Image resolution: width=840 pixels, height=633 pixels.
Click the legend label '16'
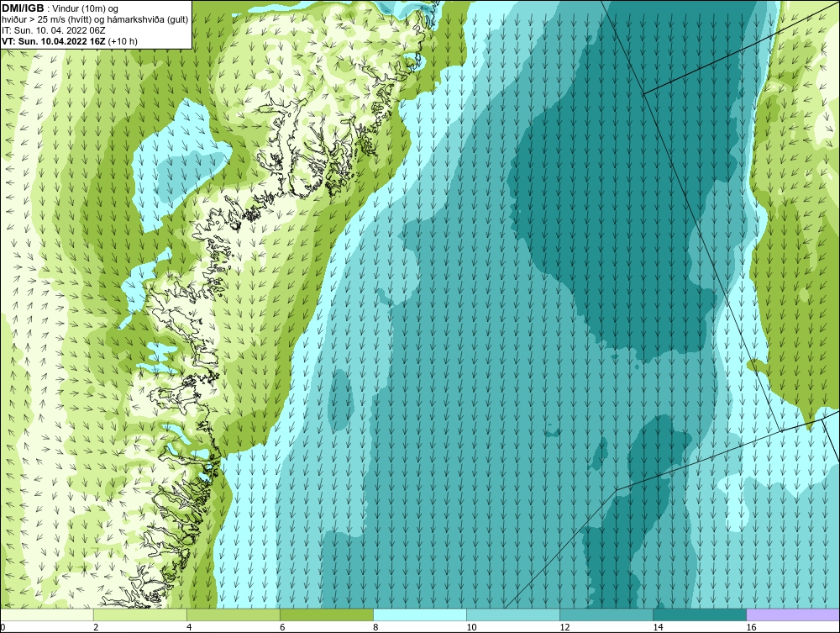tap(751, 627)
